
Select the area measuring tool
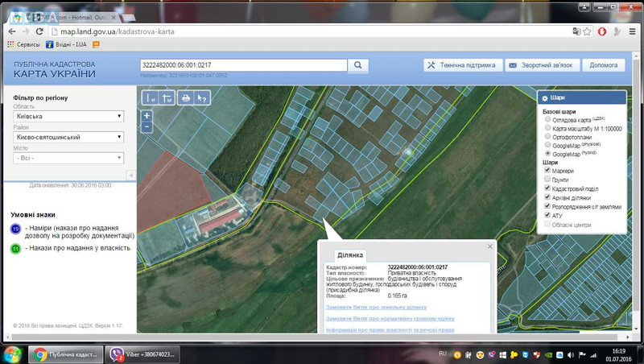[167, 97]
